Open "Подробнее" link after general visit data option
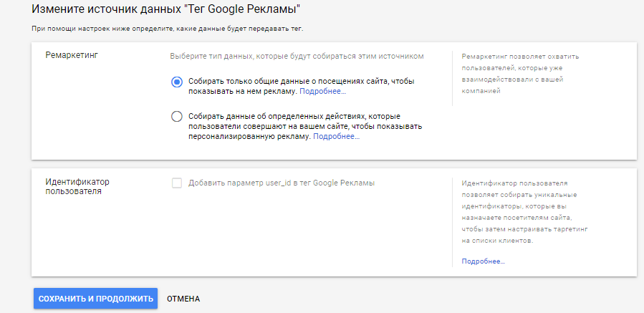Viewport: 644px width, 313px height. (x=322, y=92)
